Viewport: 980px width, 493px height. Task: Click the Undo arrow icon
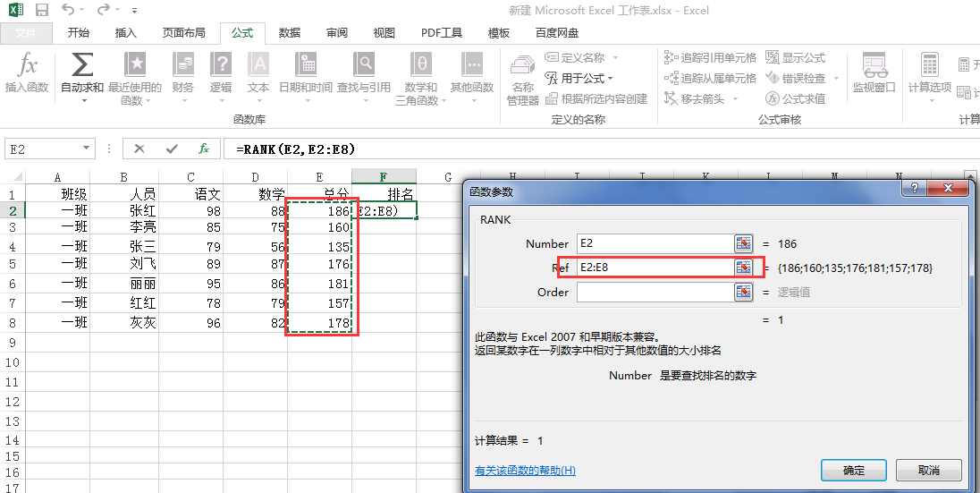click(67, 10)
